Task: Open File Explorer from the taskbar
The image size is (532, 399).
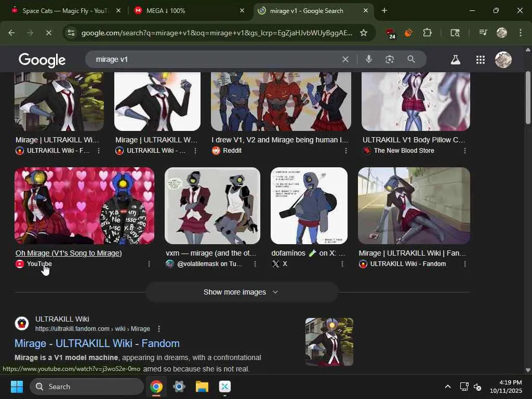Action: 202,387
